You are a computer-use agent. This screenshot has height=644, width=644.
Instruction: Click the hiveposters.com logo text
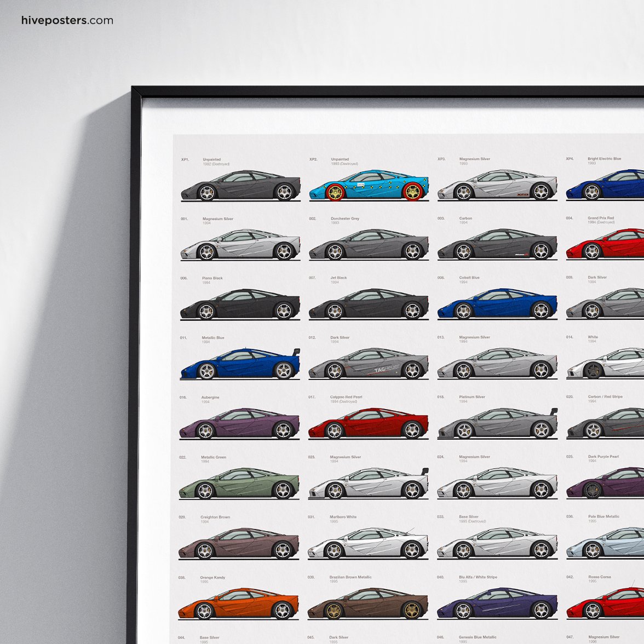click(67, 20)
